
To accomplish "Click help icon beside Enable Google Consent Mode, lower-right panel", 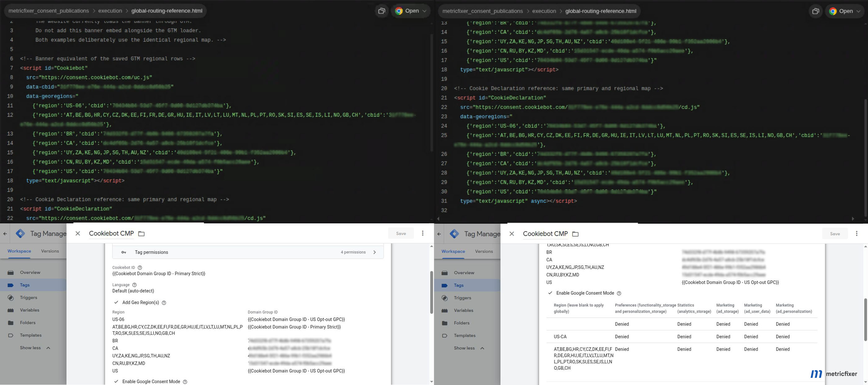I will 619,293.
